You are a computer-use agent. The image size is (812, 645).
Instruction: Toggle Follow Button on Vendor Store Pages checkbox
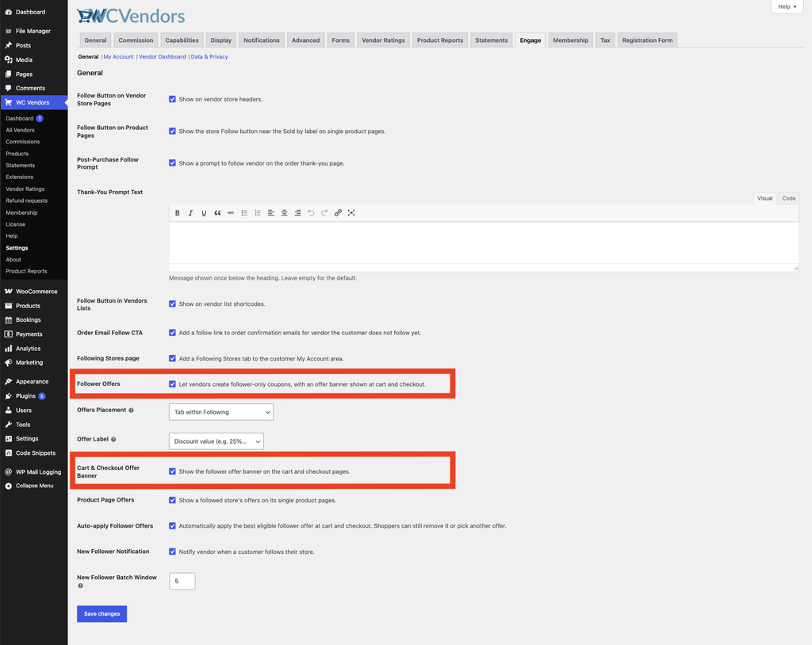point(172,99)
